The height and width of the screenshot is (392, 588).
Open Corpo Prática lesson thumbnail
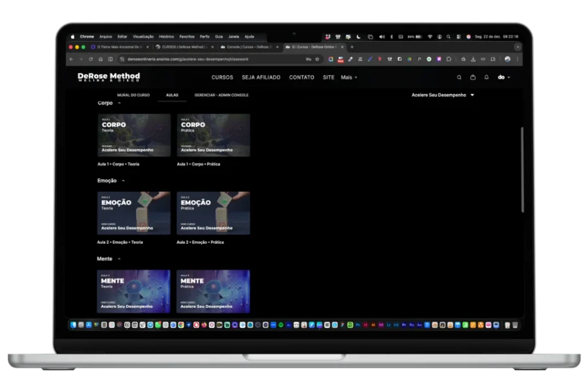[x=214, y=135]
